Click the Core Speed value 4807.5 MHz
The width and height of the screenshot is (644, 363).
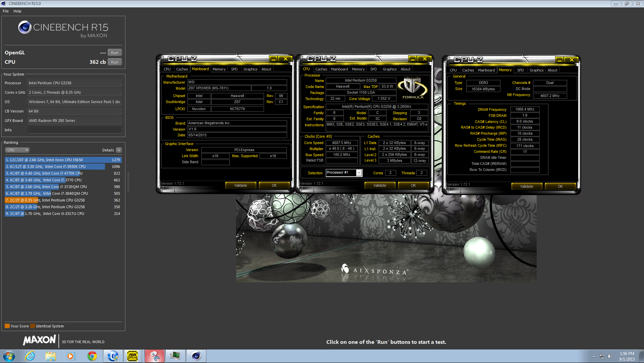(341, 143)
